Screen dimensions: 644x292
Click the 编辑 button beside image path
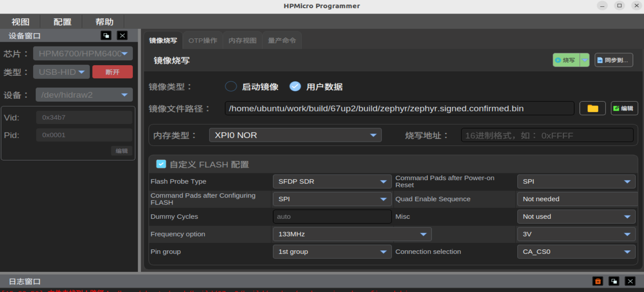(x=624, y=109)
